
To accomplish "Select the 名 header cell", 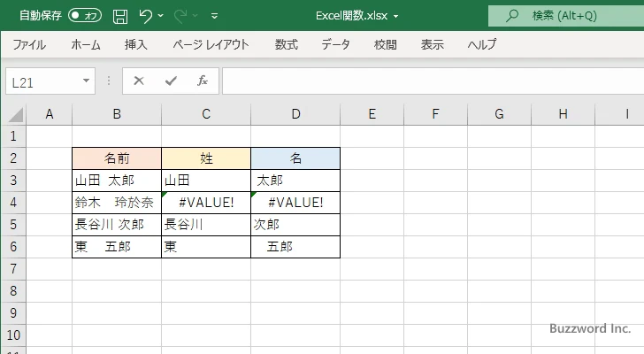I will pos(295,158).
